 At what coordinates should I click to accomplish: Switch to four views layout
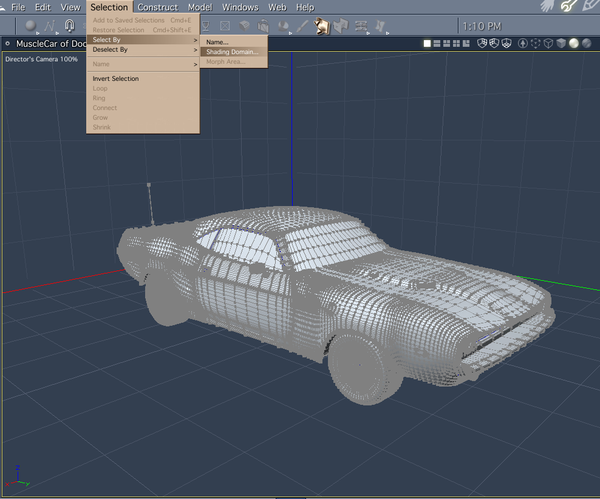pyautogui.click(x=456, y=44)
